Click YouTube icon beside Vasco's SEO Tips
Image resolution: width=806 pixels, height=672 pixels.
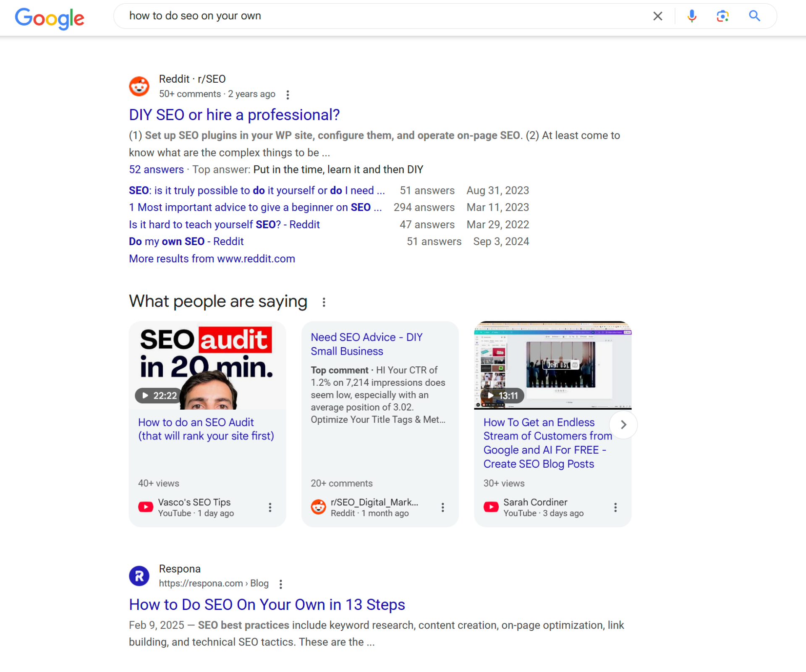146,507
